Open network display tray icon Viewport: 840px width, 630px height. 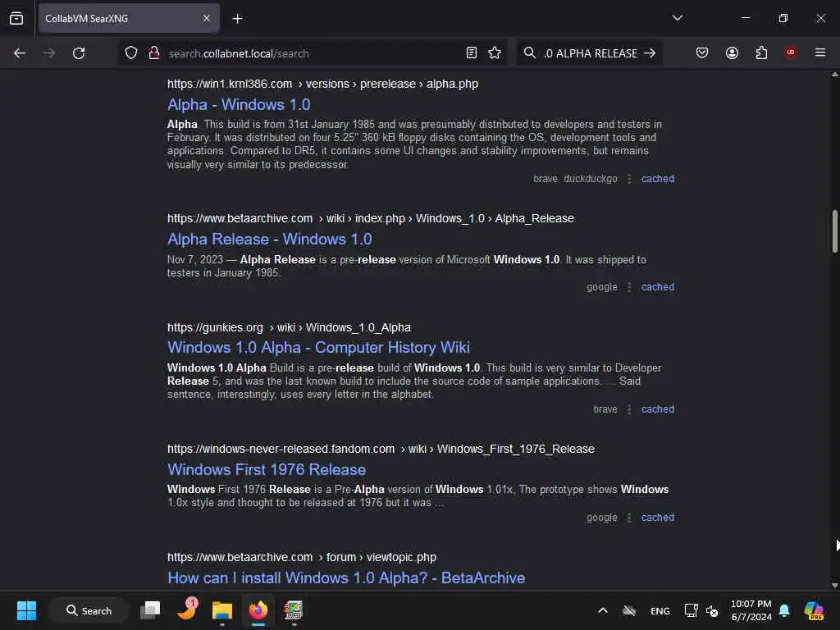tap(691, 610)
